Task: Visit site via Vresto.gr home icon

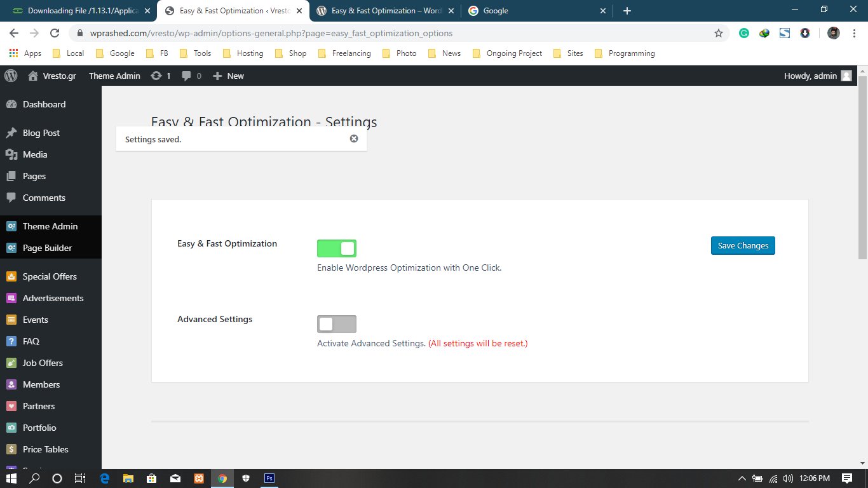Action: click(33, 76)
